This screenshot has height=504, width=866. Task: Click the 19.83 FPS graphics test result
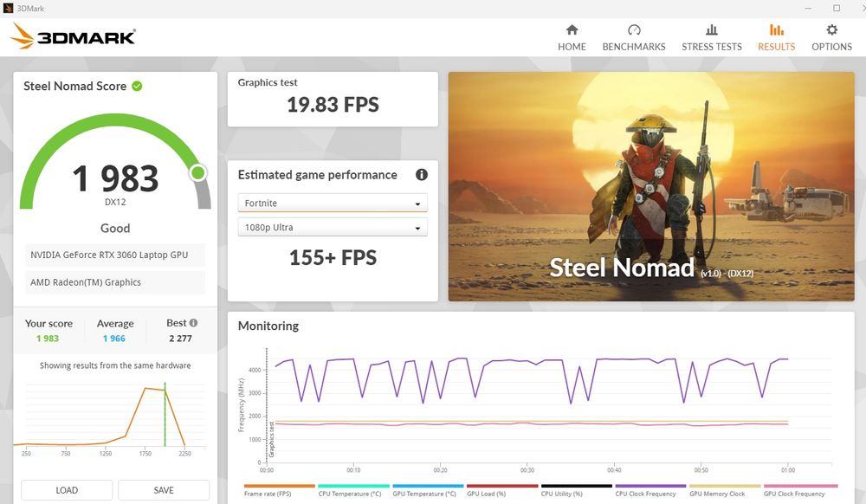pyautogui.click(x=333, y=104)
